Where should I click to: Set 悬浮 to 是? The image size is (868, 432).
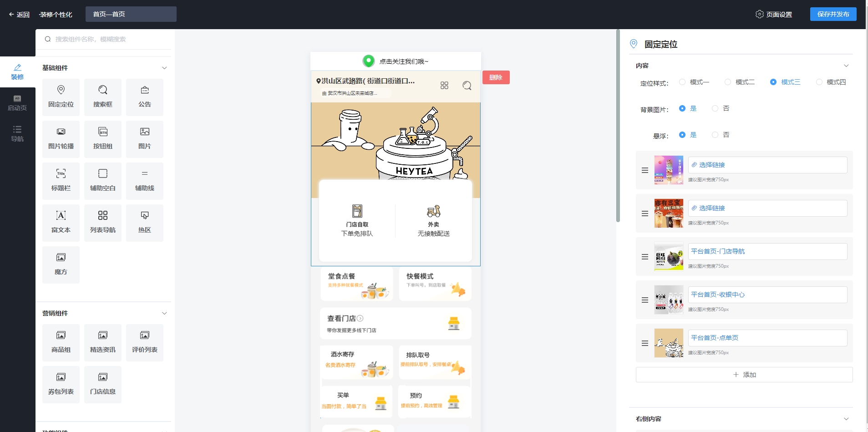[688, 135]
